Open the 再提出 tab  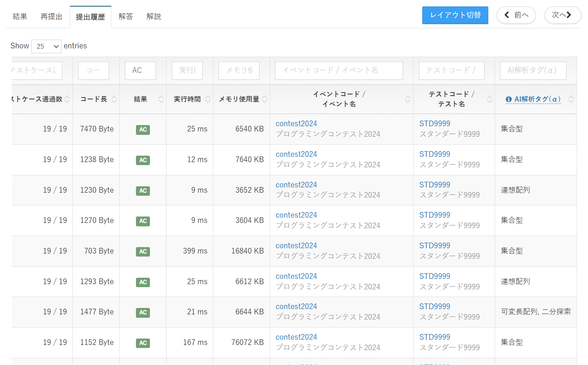pyautogui.click(x=51, y=17)
